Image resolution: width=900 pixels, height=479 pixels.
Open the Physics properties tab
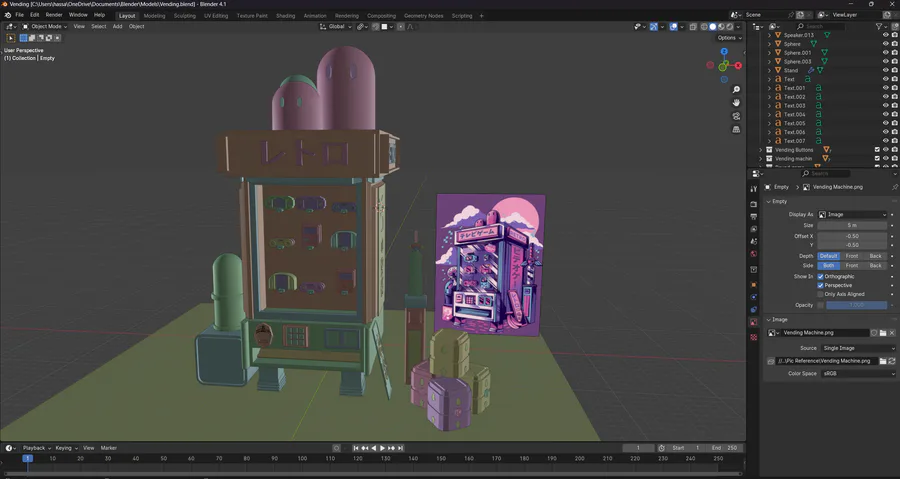coord(754,297)
